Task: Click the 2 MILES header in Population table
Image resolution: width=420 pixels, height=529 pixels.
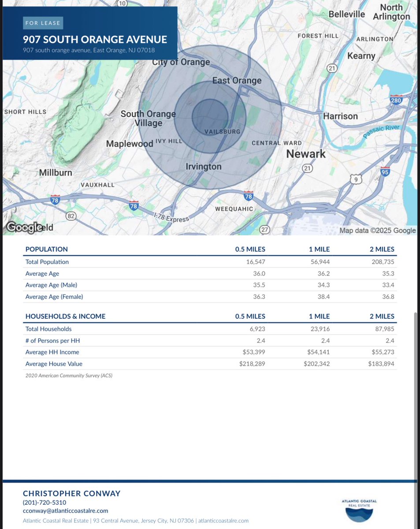Action: 382,249
